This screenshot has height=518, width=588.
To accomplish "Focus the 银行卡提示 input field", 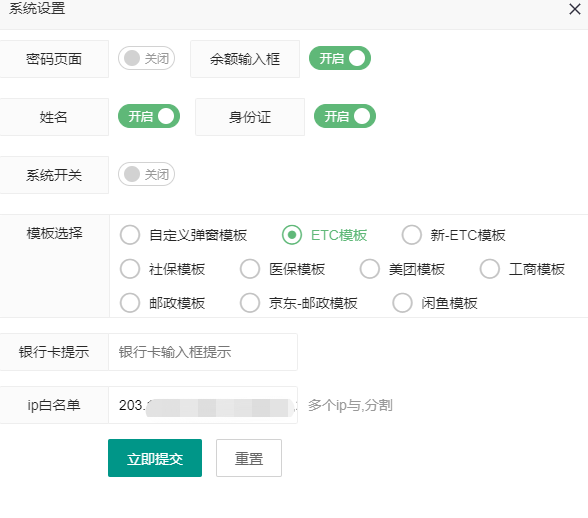I will [203, 352].
